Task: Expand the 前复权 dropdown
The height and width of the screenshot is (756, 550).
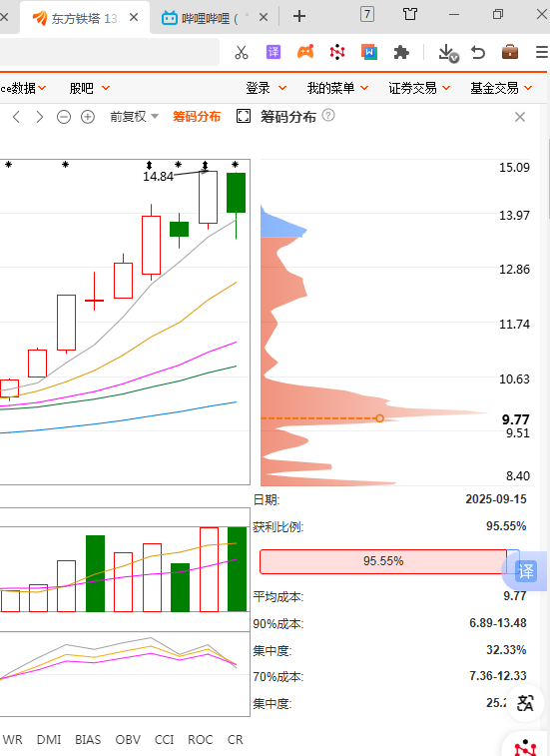Action: (134, 117)
